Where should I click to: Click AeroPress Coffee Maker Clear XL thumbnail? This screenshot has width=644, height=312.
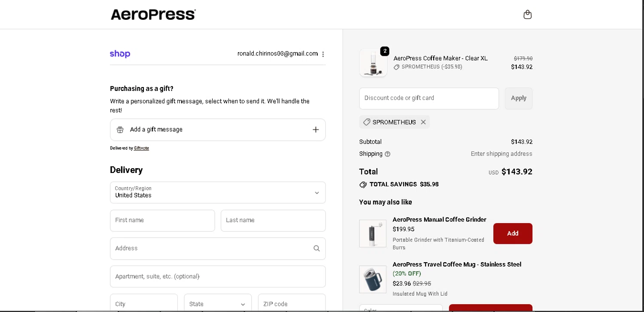[373, 63]
